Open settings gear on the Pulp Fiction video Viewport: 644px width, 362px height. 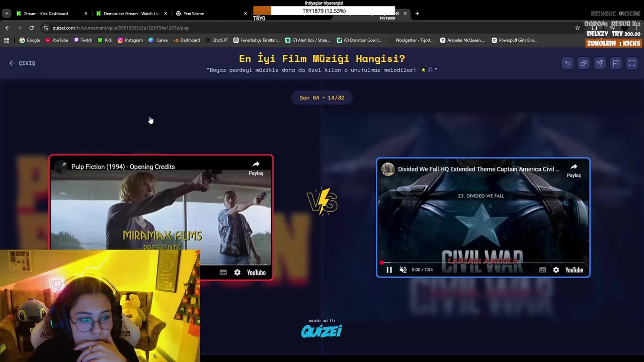tap(237, 273)
